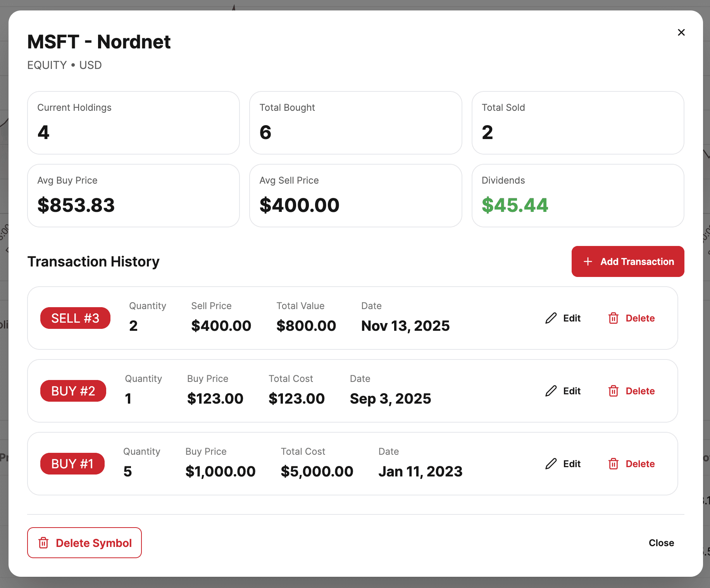Click the trash icon inside Delete Symbol
The width and height of the screenshot is (710, 588).
click(44, 543)
